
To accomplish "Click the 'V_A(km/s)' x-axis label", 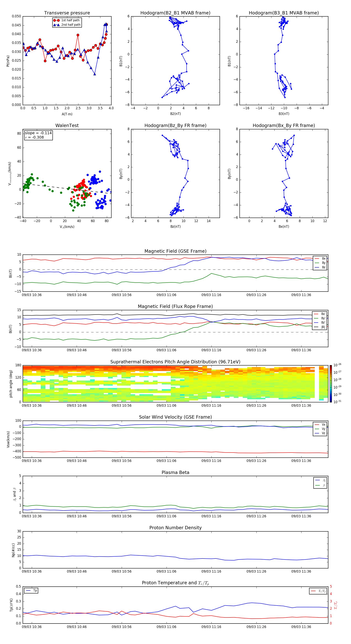I will (x=67, y=227).
